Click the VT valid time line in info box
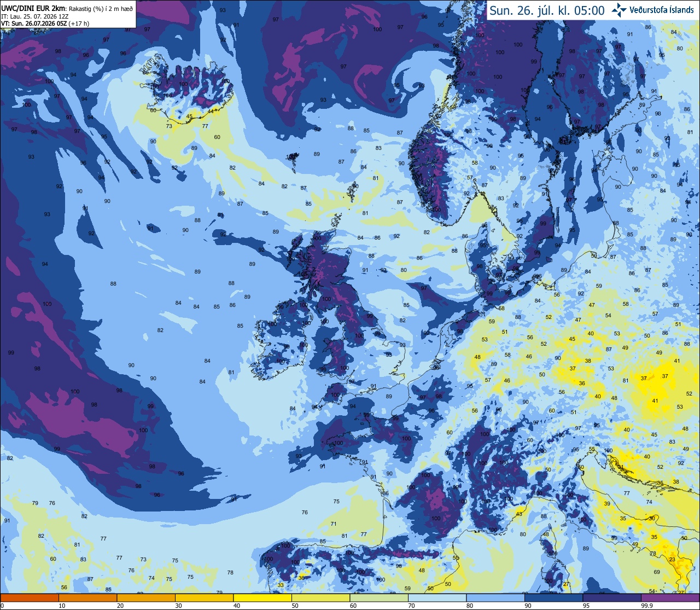 point(45,24)
